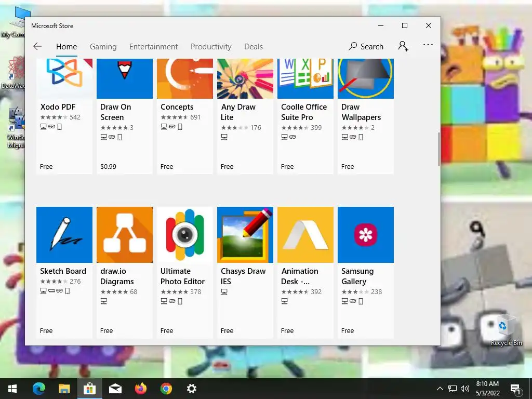The height and width of the screenshot is (399, 532).
Task: Click the Samsung Gallery title
Action: pyautogui.click(x=357, y=276)
